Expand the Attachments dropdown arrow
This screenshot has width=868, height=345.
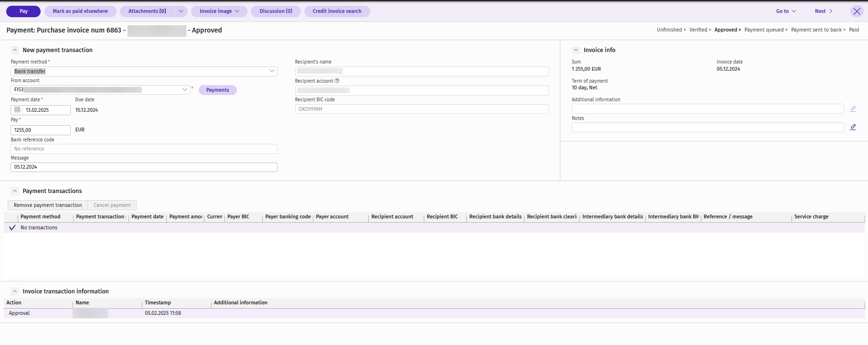[x=181, y=11]
